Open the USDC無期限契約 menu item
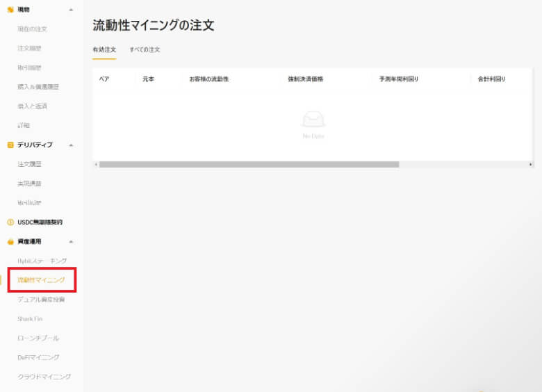The width and height of the screenshot is (542, 392). (40, 222)
